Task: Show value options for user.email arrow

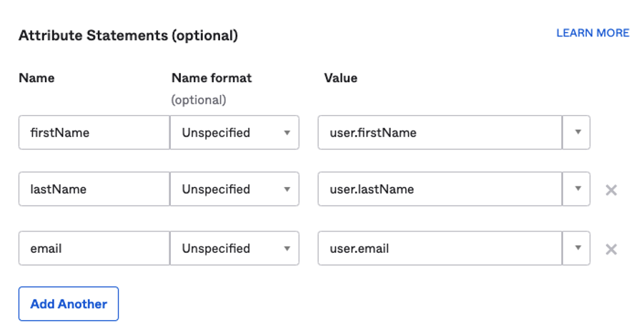Action: (x=576, y=248)
